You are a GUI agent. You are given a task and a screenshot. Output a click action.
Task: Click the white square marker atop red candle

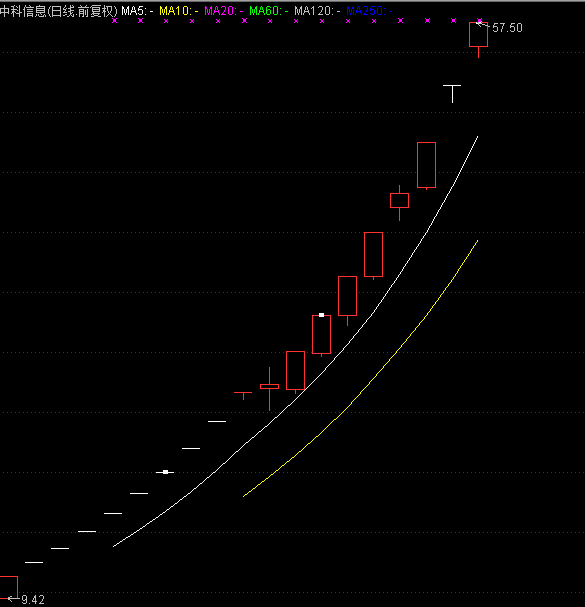tap(321, 315)
